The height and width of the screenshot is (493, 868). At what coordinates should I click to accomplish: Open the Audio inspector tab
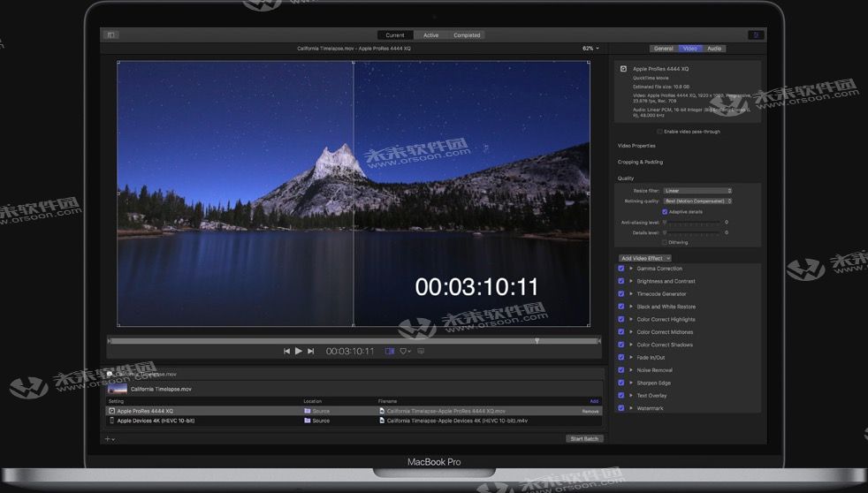(713, 49)
